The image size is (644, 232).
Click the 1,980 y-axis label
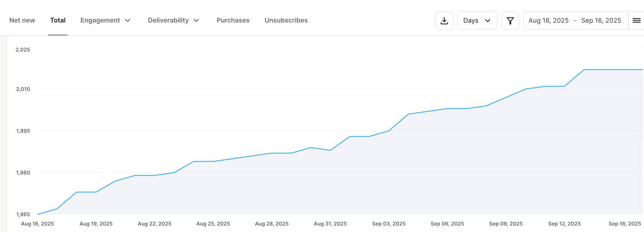[23, 173]
